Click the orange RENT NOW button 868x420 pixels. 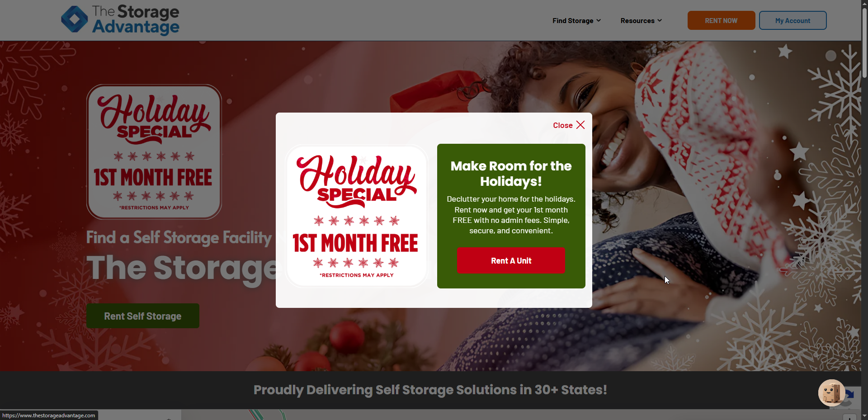[721, 20]
